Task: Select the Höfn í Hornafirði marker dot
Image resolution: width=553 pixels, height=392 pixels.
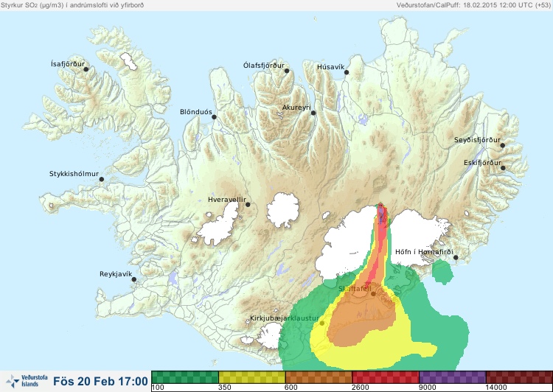Action: point(456,257)
